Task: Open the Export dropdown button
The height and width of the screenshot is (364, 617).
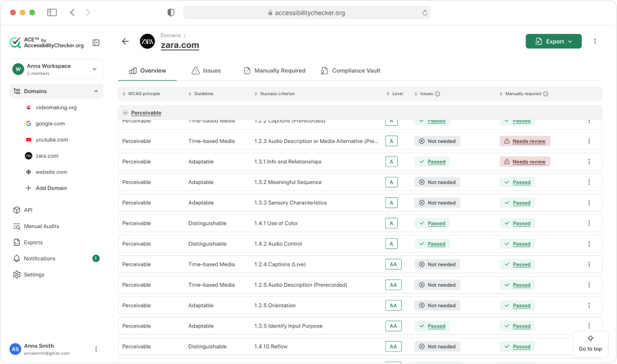Action: [x=554, y=42]
